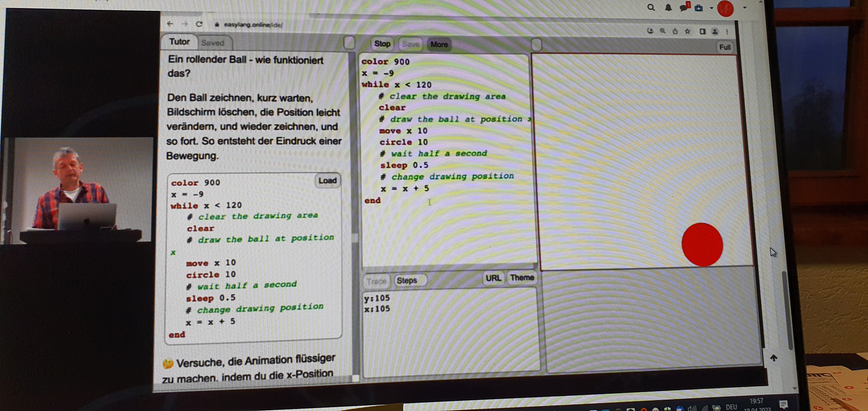The height and width of the screenshot is (411, 868).
Task: Click the presenter video thumbnail
Action: point(76,190)
